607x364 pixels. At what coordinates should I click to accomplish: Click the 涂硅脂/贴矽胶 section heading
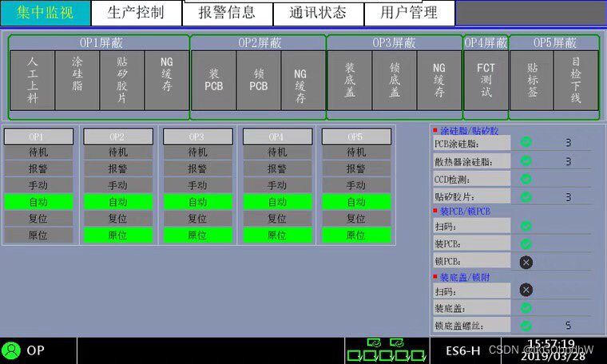(469, 131)
